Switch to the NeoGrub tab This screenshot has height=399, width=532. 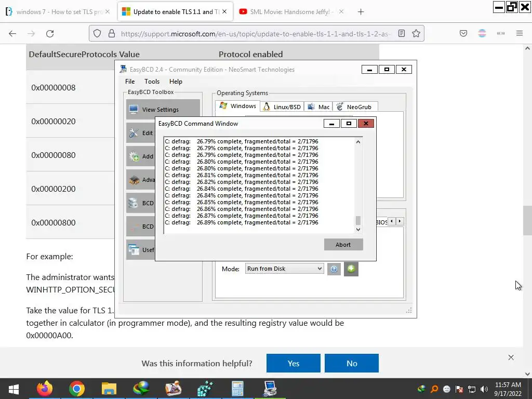(x=355, y=107)
